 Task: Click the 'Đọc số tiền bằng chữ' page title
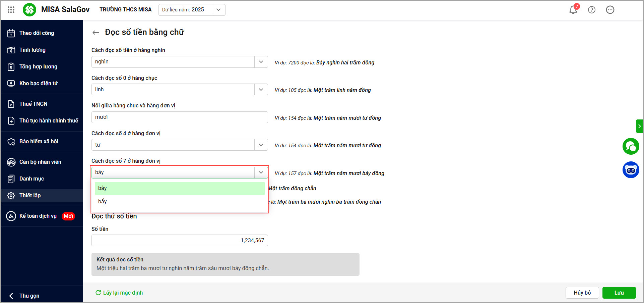pos(144,32)
